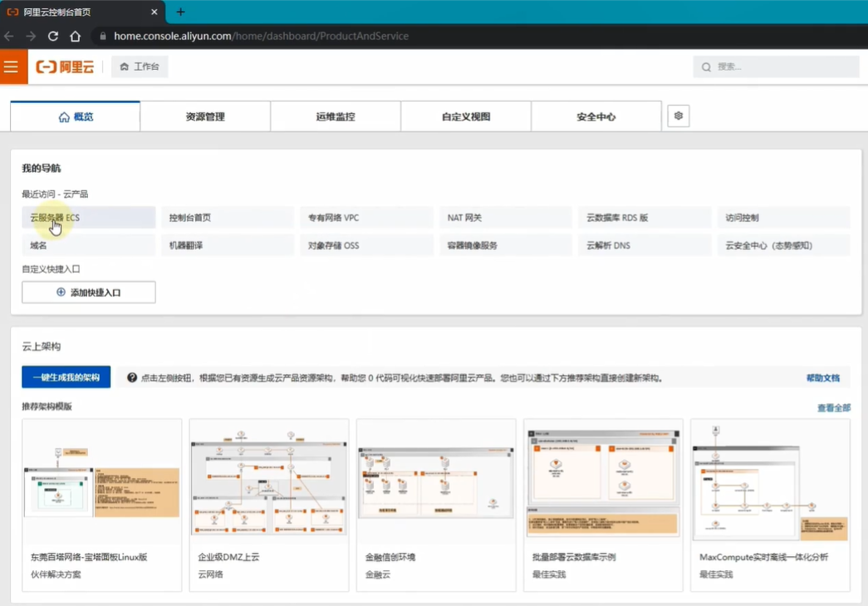Open NAT 网关 shortcut
The image size is (868, 606).
tap(506, 218)
